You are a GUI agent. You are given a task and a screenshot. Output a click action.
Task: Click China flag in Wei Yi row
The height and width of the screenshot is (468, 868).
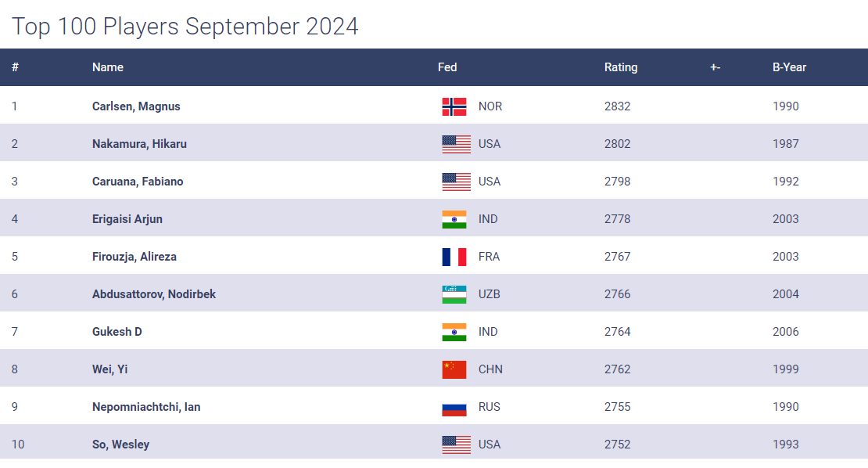coord(454,369)
